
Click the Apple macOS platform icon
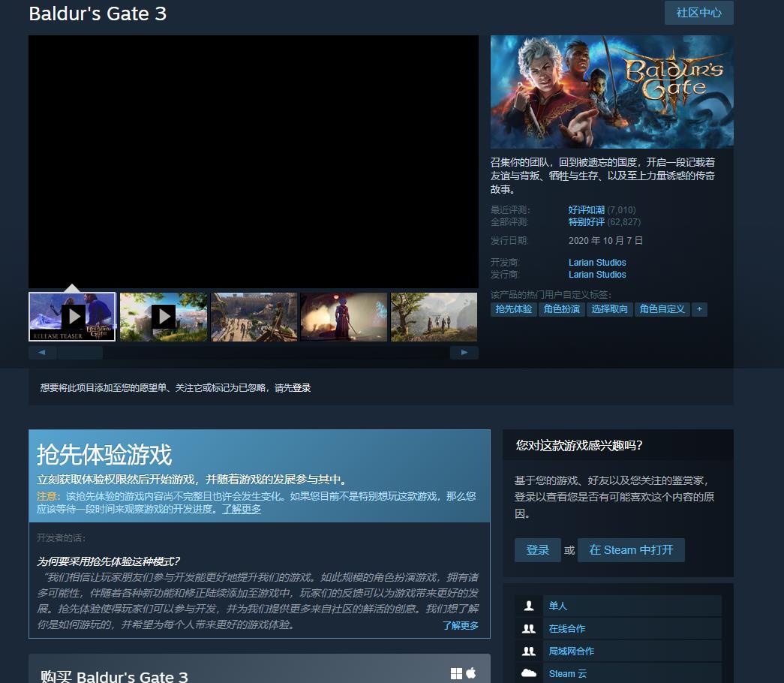click(471, 673)
